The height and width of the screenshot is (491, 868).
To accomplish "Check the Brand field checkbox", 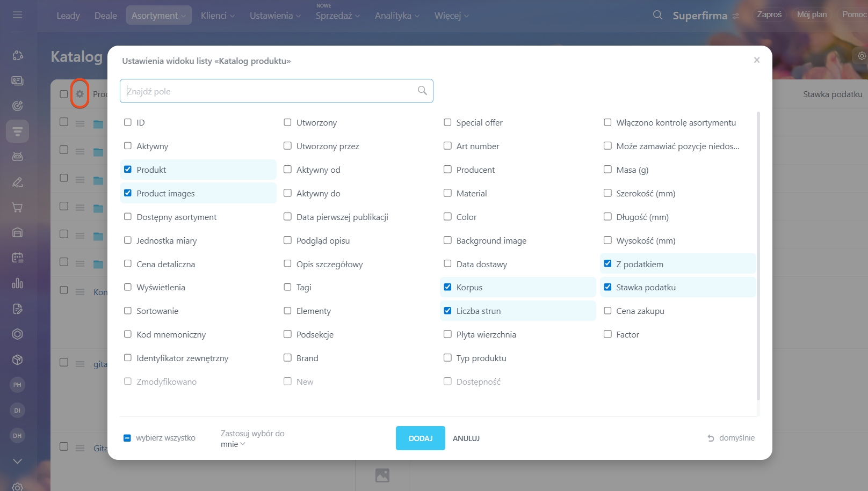I will [x=287, y=357].
